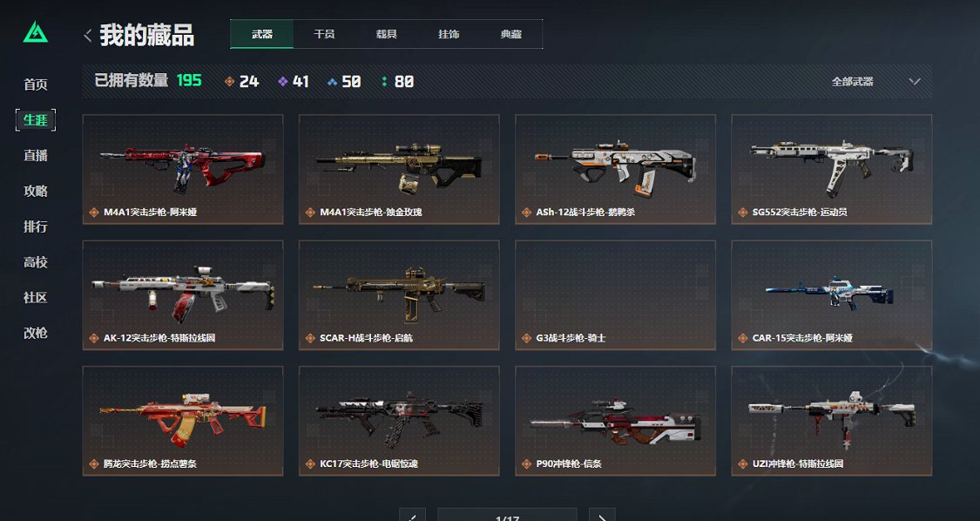This screenshot has width=980, height=521.
Task: Select the AK-12突击步枪 weapon card
Action: [183, 295]
